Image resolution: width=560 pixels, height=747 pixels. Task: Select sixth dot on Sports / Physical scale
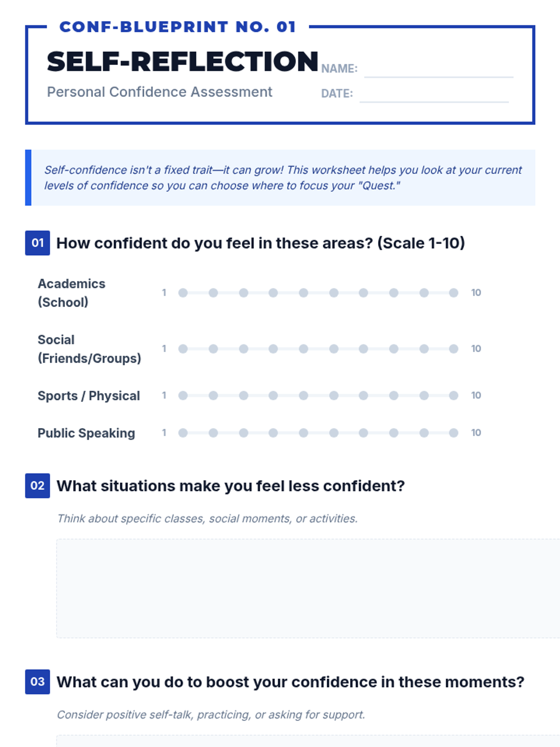334,395
